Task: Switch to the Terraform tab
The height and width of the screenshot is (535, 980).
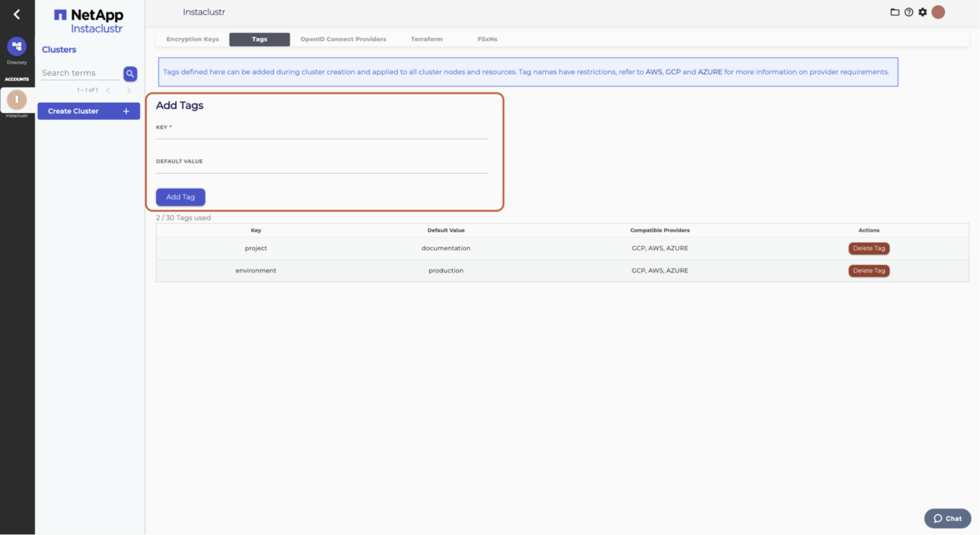Action: [426, 39]
